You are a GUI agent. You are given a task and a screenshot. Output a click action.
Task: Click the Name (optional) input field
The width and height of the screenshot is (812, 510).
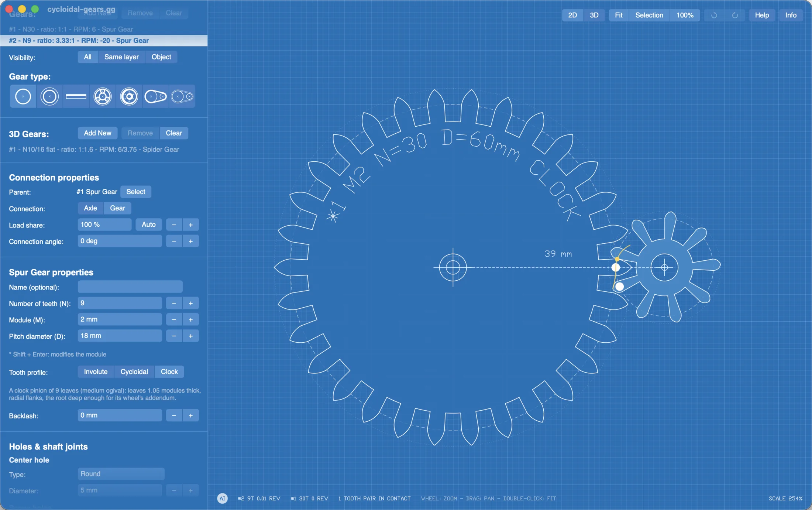pos(130,287)
